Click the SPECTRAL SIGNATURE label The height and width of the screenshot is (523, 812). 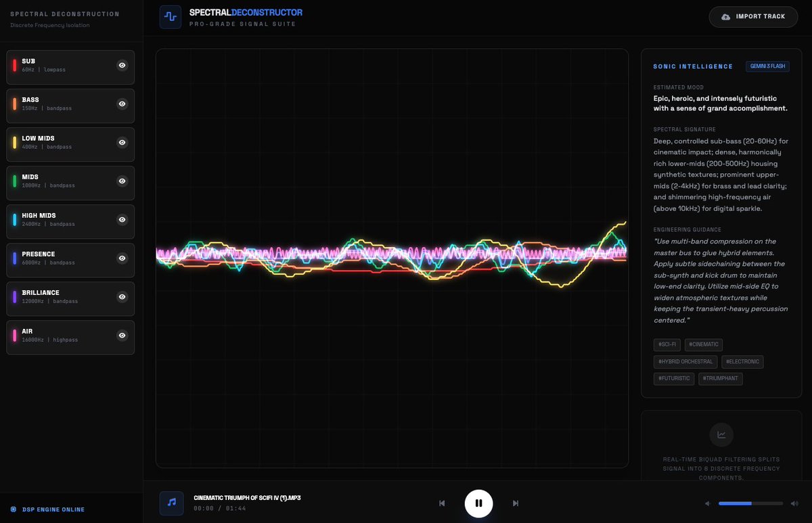click(x=685, y=129)
